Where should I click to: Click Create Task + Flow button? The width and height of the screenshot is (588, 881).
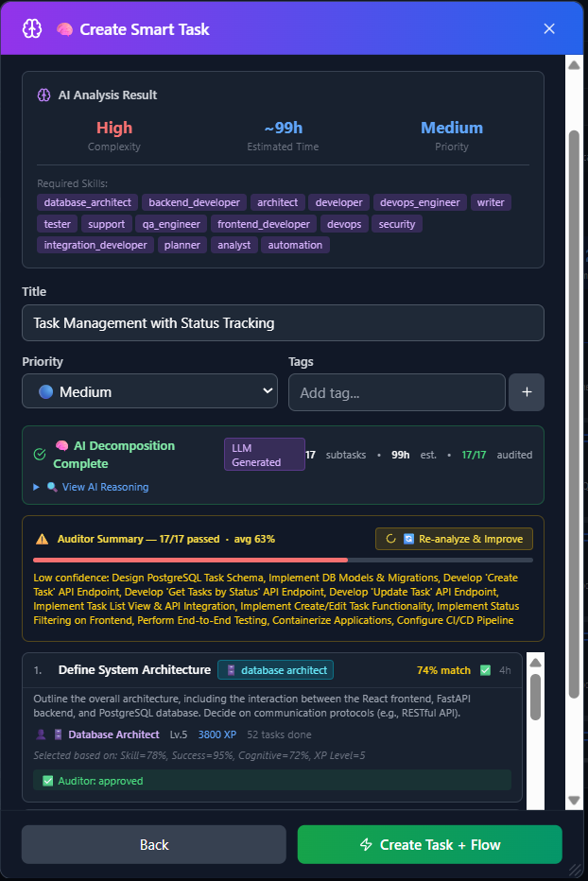(x=429, y=844)
